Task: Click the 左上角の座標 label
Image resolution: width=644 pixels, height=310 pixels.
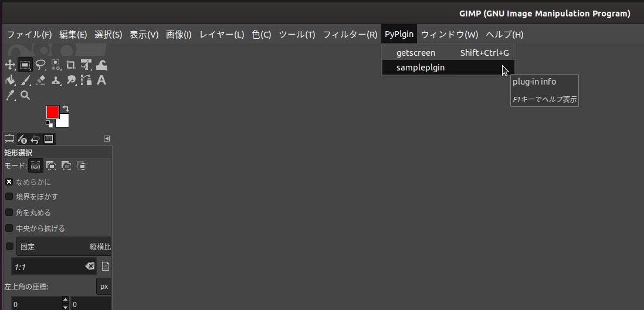Action: tap(26, 287)
